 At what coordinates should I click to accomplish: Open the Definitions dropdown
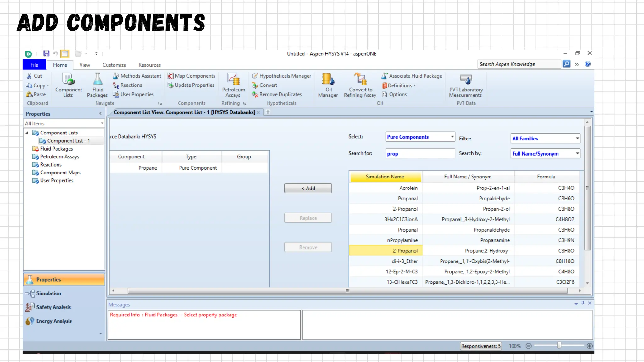(399, 85)
